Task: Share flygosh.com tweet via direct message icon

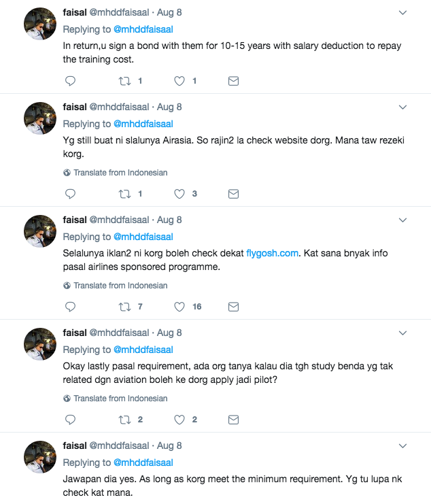Action: click(x=233, y=307)
